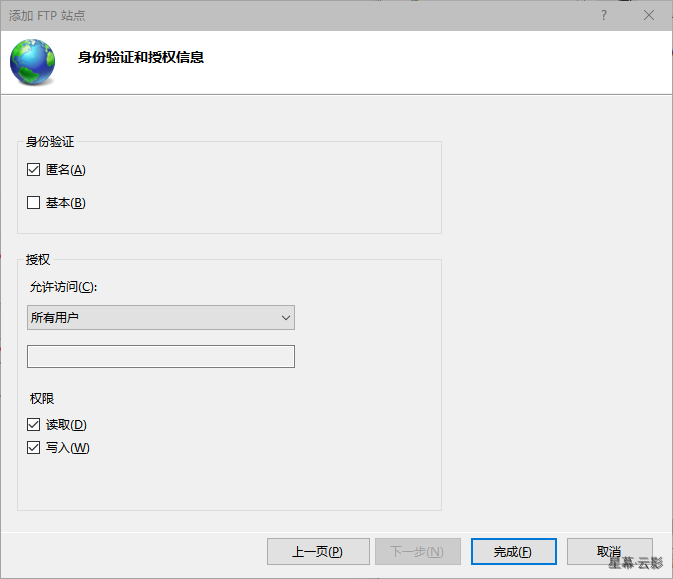The height and width of the screenshot is (579, 673).
Task: Click the 授权 group label
Action: [38, 260]
